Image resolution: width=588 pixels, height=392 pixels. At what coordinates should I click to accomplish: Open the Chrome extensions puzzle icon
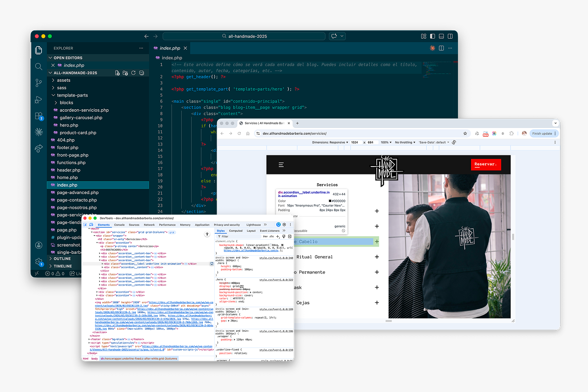click(x=511, y=133)
